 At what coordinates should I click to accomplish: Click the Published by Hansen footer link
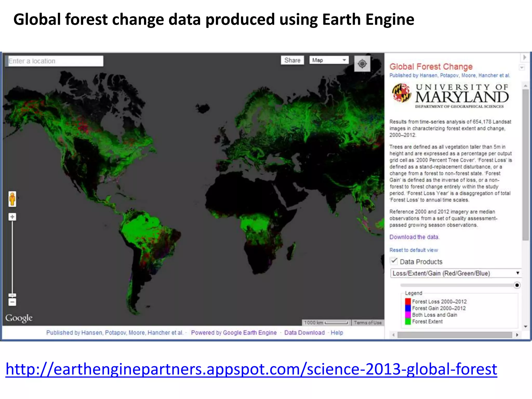(115, 332)
